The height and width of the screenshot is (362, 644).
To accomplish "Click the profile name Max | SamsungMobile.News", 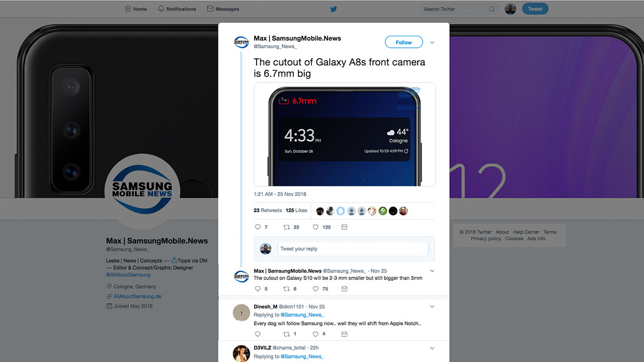I will [157, 241].
